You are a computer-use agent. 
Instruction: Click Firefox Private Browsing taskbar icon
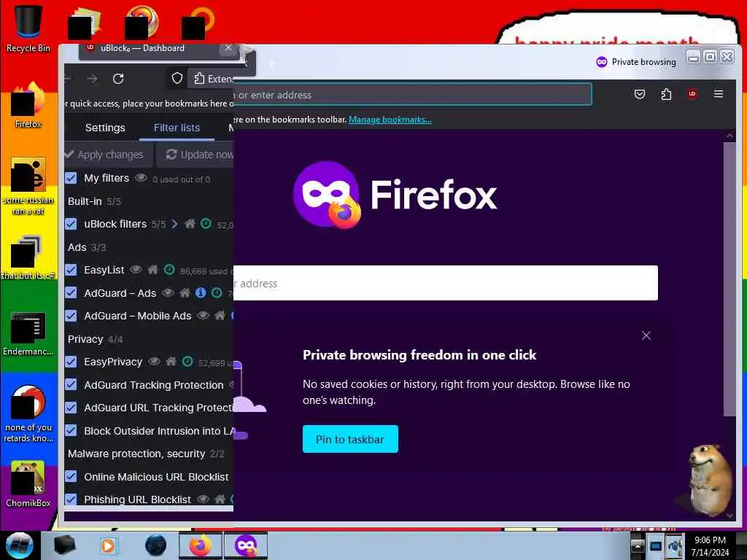click(246, 545)
